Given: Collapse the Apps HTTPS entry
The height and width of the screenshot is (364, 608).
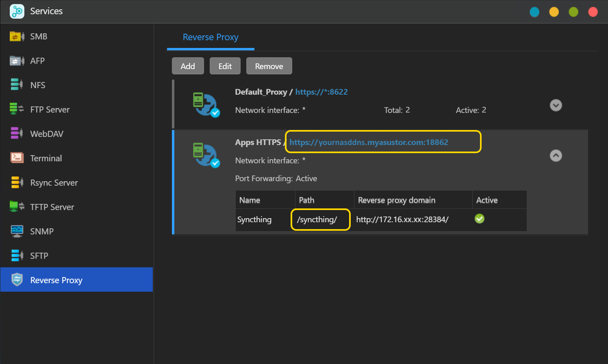Looking at the screenshot, I should coord(556,156).
